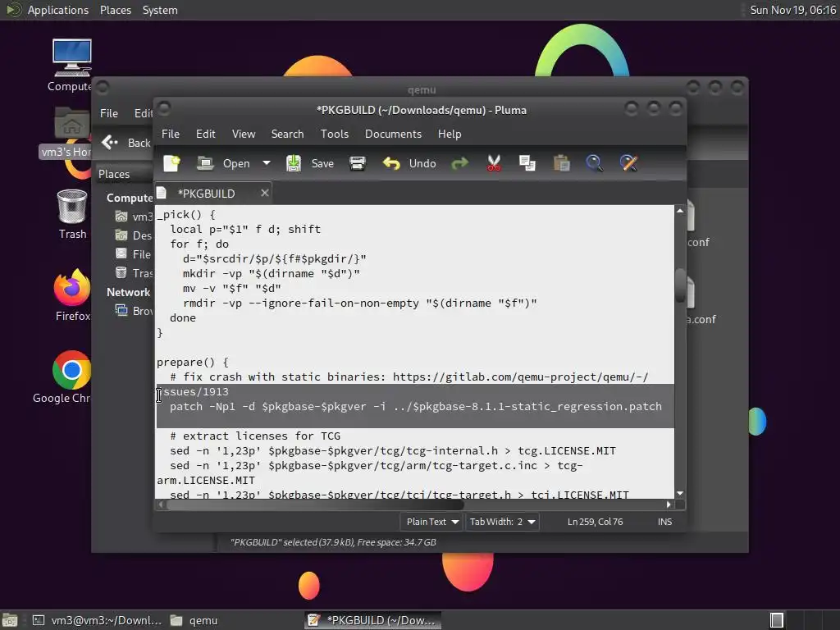Image resolution: width=840 pixels, height=630 pixels.
Task: Click the Ln 259, Col 76 status text
Action: pyautogui.click(x=595, y=522)
